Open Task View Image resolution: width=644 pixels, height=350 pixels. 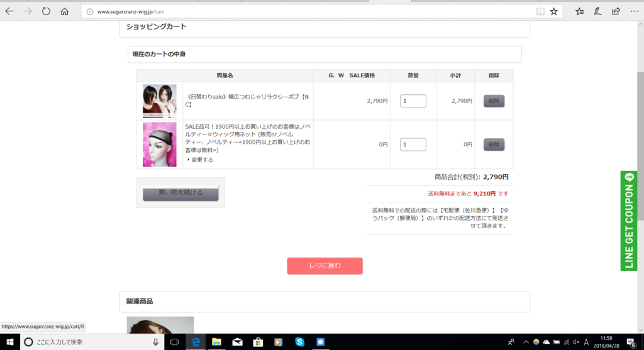(175, 342)
